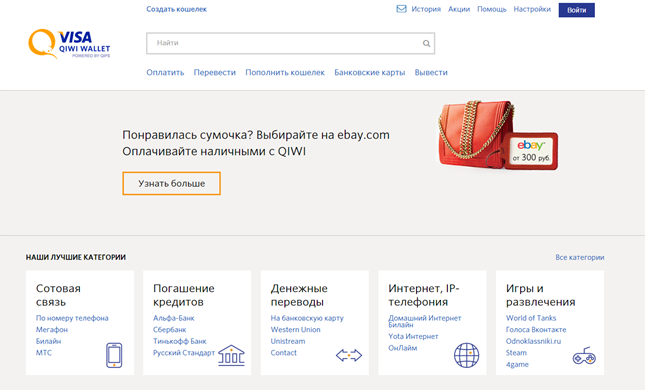Open the Помощь link
Screen dimensions: 645x390
coord(492,9)
